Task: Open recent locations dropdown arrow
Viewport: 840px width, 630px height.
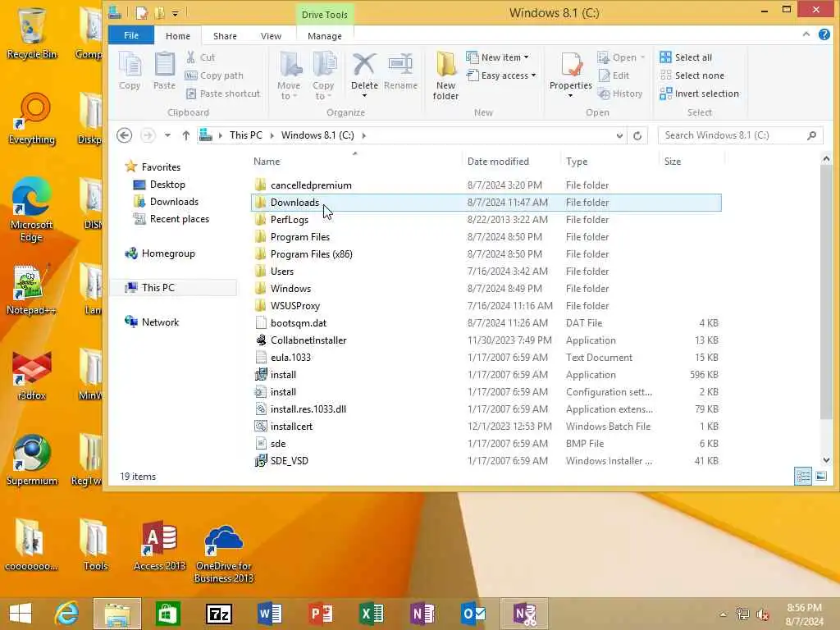Action: point(167,135)
